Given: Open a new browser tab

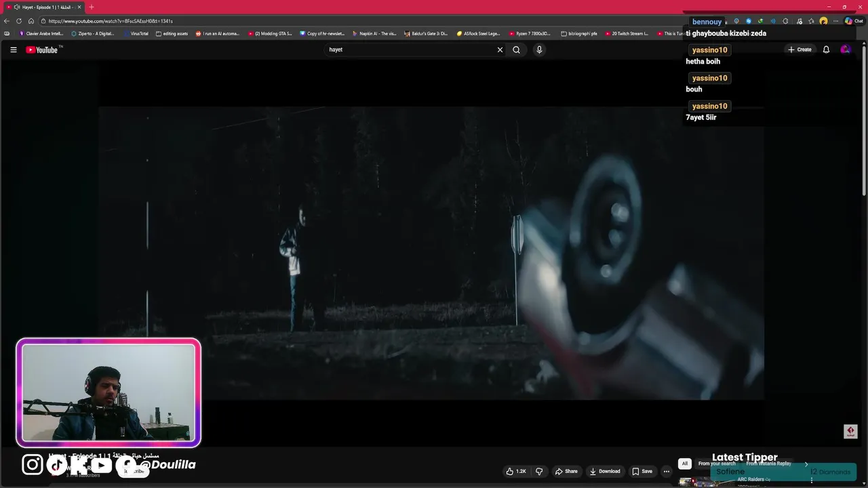Looking at the screenshot, I should pyautogui.click(x=92, y=7).
